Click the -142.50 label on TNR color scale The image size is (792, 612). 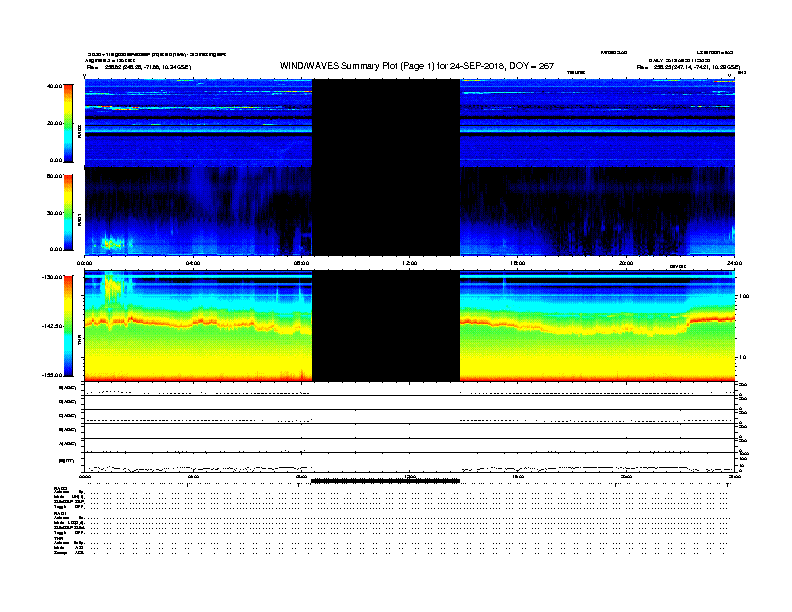pyautogui.click(x=53, y=326)
